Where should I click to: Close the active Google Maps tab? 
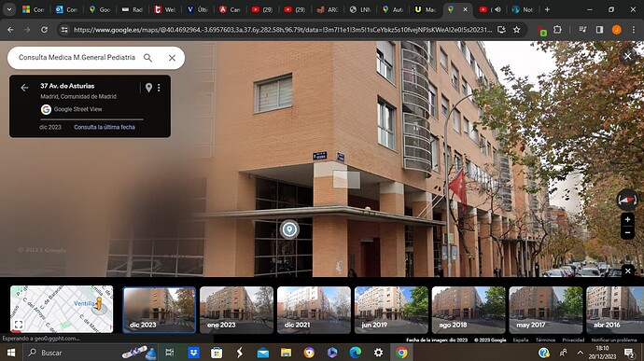click(466, 9)
